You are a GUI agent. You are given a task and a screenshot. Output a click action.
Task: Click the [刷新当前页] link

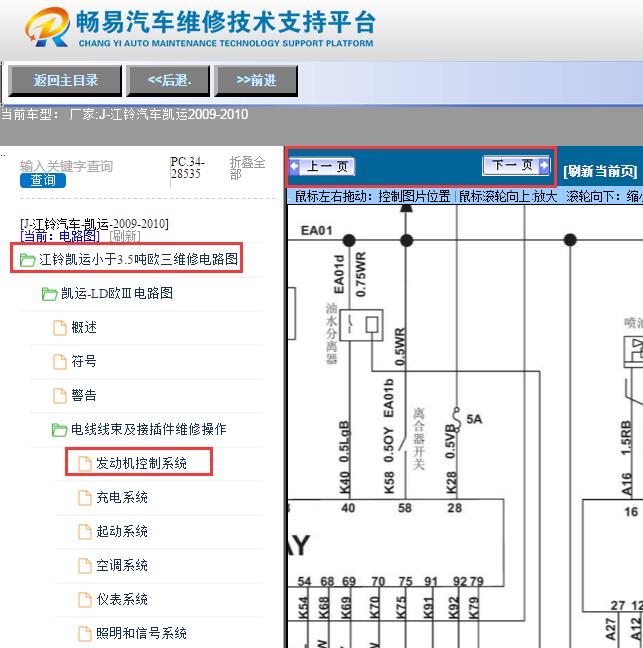(600, 171)
